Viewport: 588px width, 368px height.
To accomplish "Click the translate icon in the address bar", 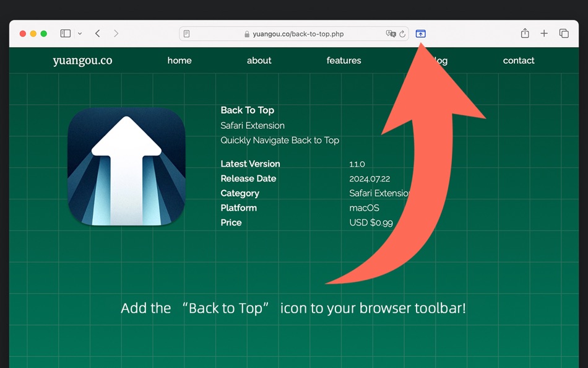I will (x=391, y=34).
